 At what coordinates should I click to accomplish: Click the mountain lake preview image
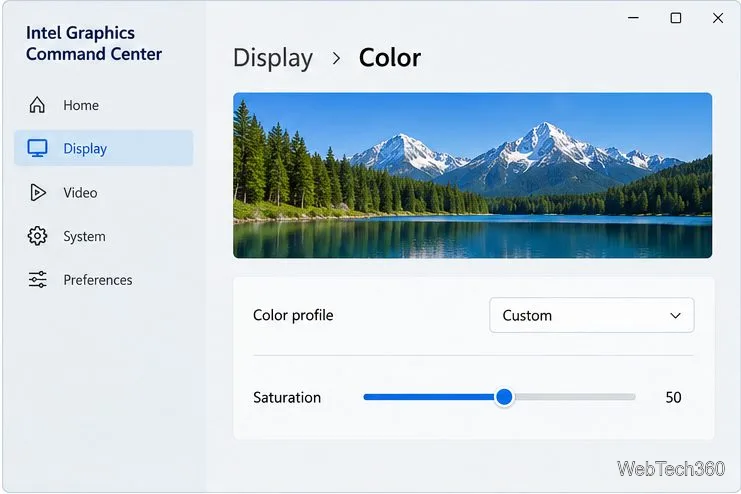pos(473,175)
